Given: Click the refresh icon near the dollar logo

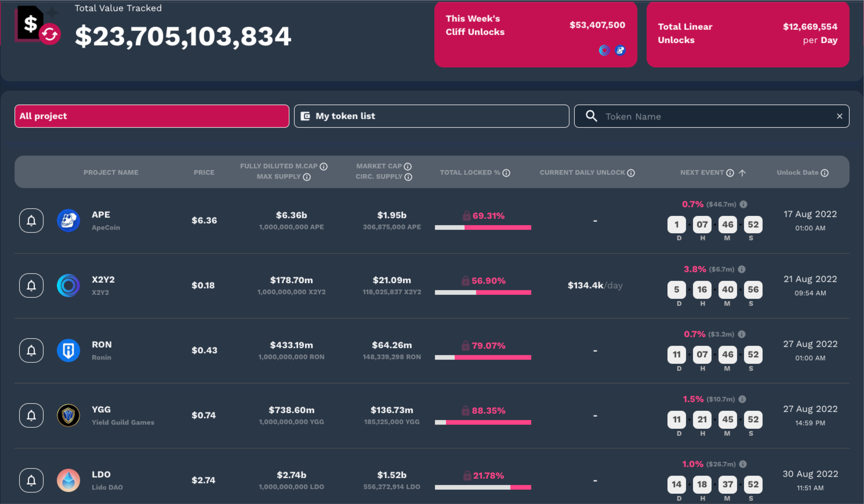Looking at the screenshot, I should (50, 34).
